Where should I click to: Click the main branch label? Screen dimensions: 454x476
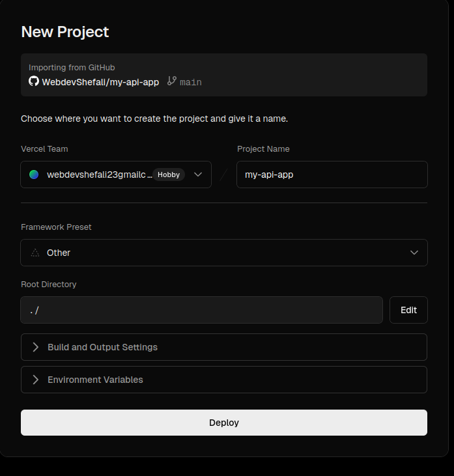coord(191,82)
